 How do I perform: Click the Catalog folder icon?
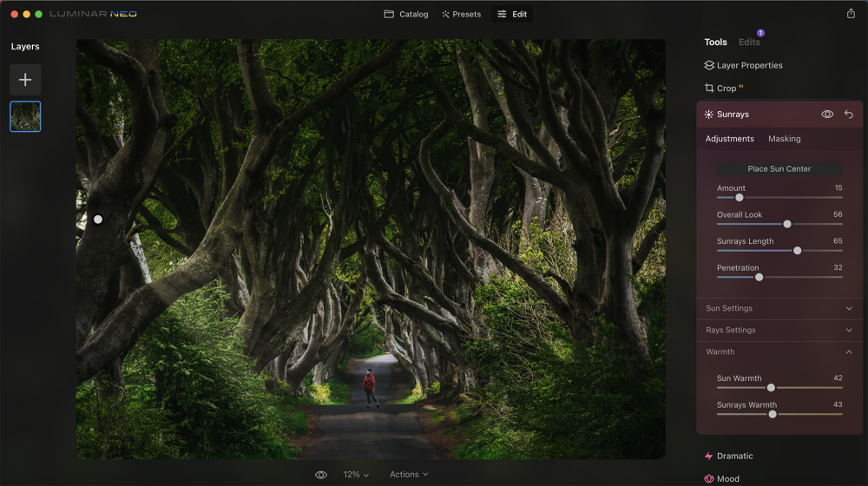[389, 14]
